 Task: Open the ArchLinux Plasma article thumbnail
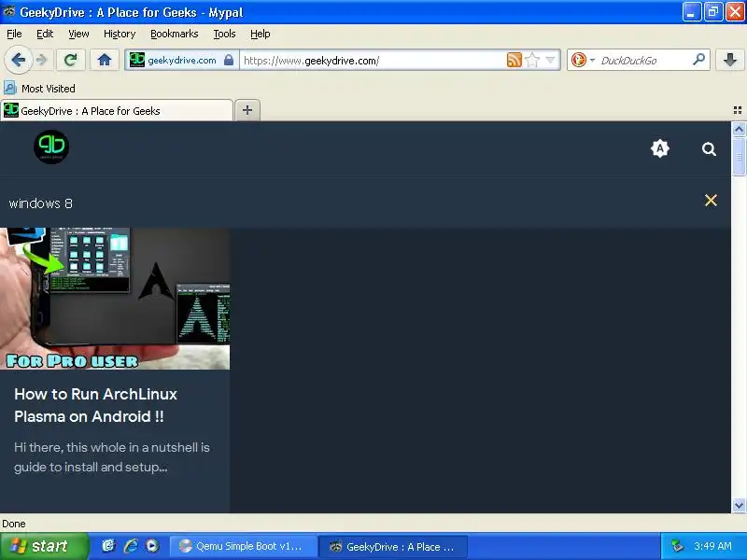pyautogui.click(x=115, y=299)
